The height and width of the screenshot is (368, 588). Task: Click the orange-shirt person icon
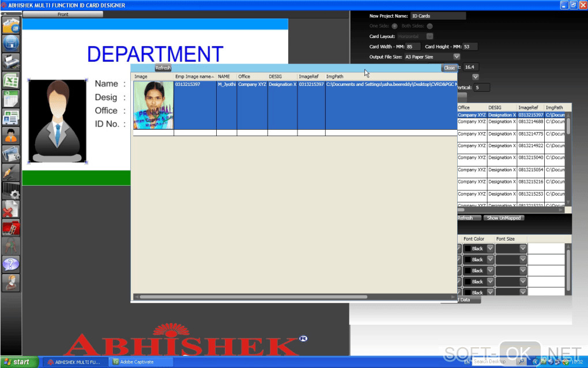pos(11,136)
